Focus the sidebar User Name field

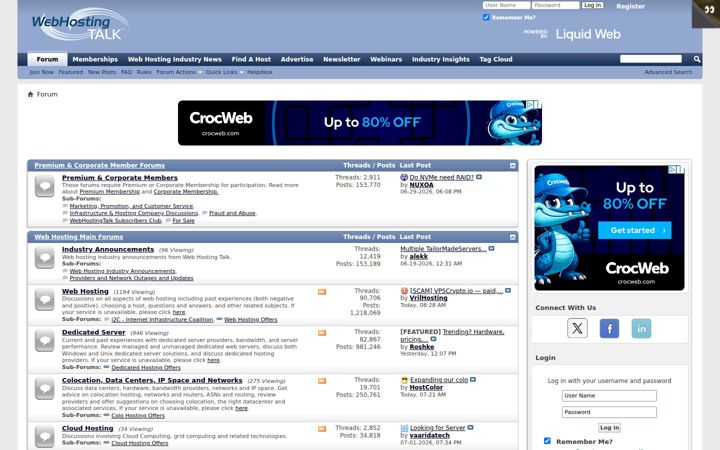(x=609, y=395)
